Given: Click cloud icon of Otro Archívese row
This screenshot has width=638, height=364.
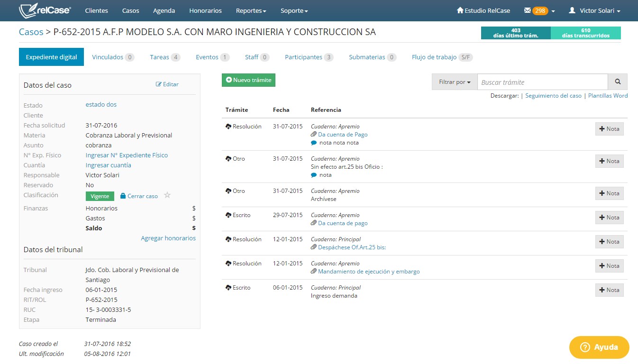Looking at the screenshot, I should pos(228,191).
